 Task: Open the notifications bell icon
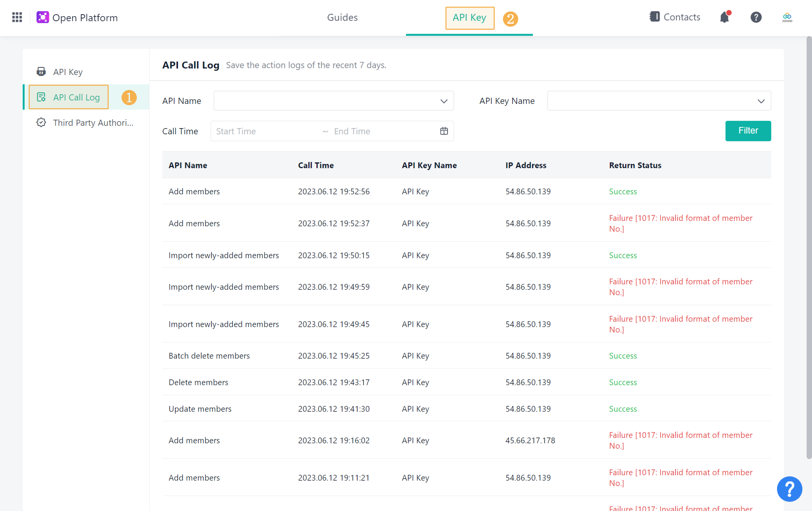[724, 17]
